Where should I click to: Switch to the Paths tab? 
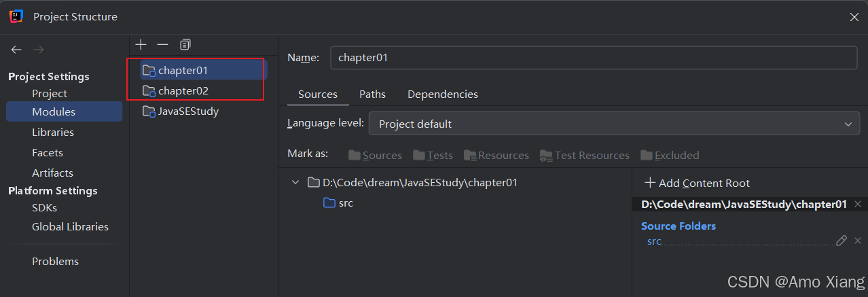[372, 94]
